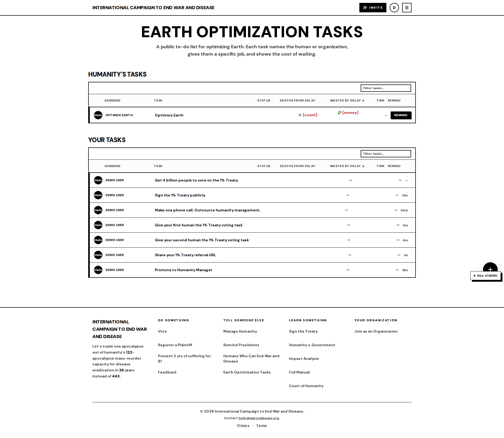Click the underlined 443 figure in footer
This screenshot has width=504, height=438.
[x=116, y=376]
